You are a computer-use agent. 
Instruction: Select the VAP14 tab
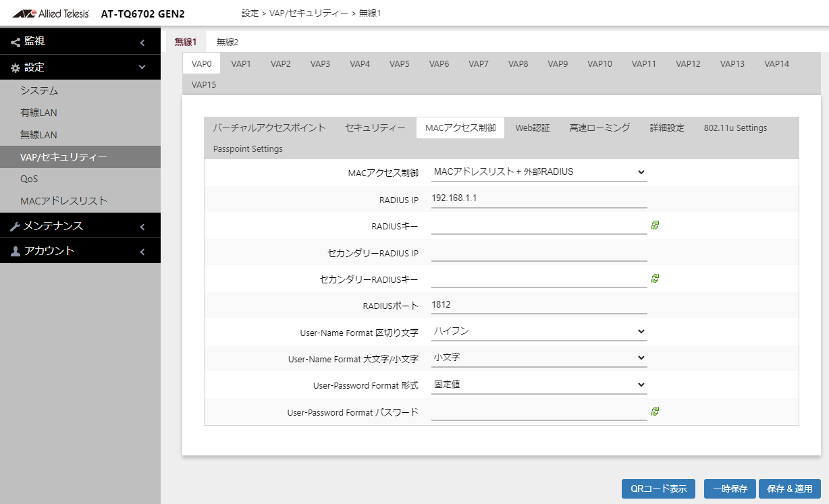pos(776,64)
